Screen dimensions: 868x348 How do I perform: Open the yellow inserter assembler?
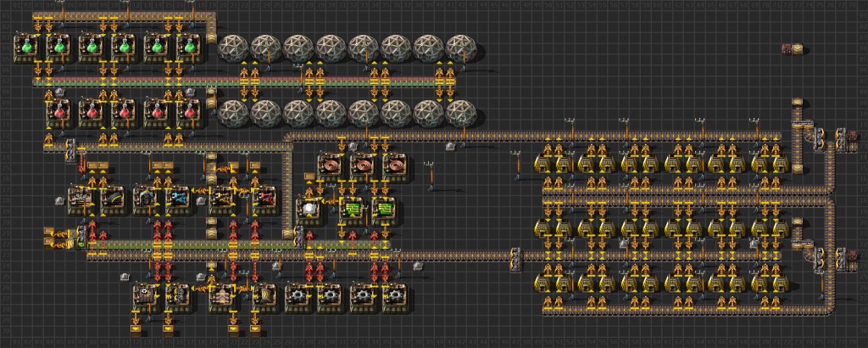click(x=222, y=200)
